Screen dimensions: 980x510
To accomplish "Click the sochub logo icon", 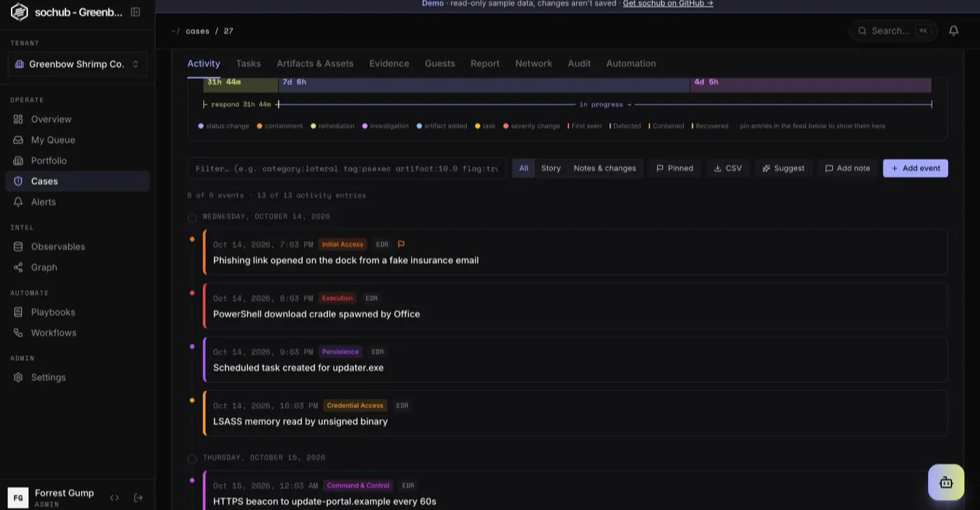I will point(19,12).
